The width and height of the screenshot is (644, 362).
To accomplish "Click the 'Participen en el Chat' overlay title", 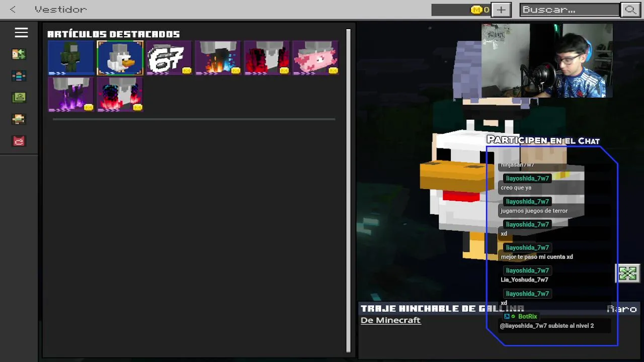I will pyautogui.click(x=543, y=140).
